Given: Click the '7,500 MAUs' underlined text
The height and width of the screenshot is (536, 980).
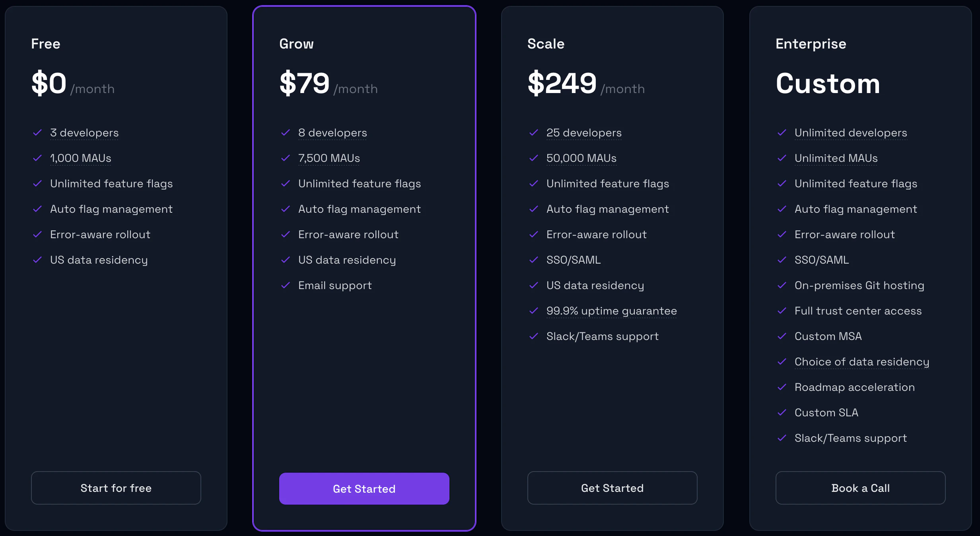Looking at the screenshot, I should click(329, 158).
